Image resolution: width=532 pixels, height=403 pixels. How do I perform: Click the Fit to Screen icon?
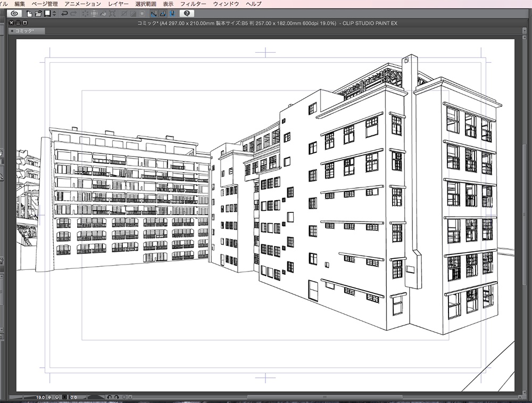[x=64, y=397]
